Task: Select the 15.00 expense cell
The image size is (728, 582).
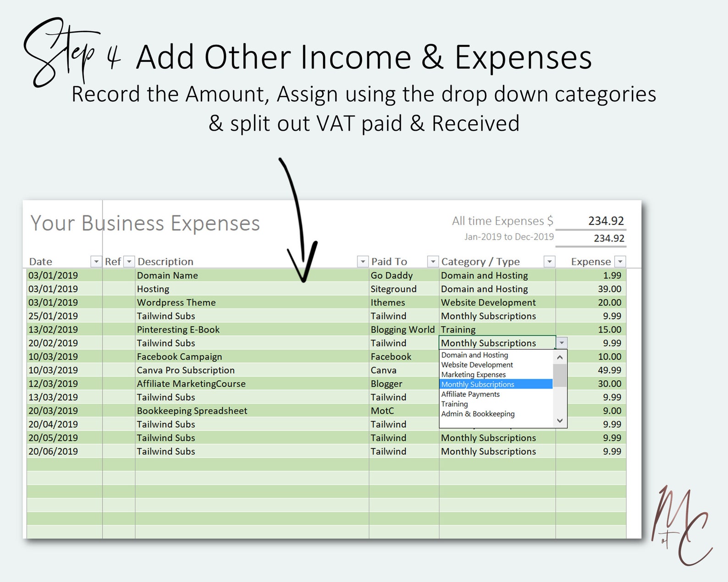Action: [x=591, y=329]
